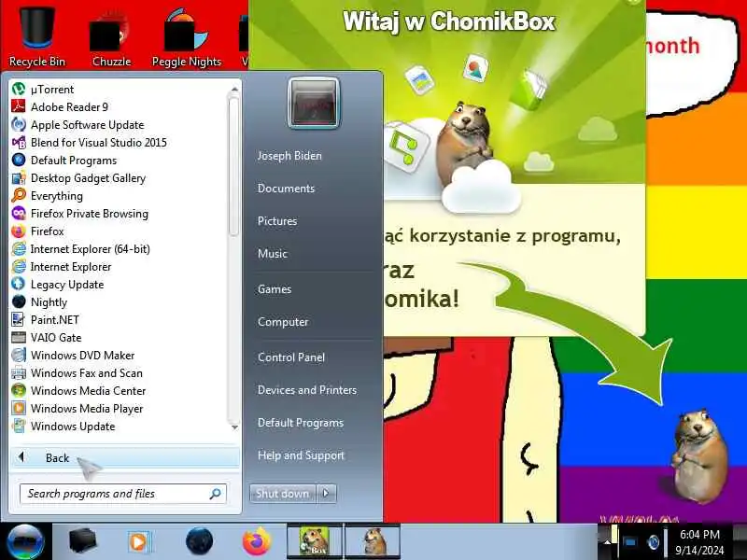Click the programs list scroll up arrow

click(x=234, y=89)
